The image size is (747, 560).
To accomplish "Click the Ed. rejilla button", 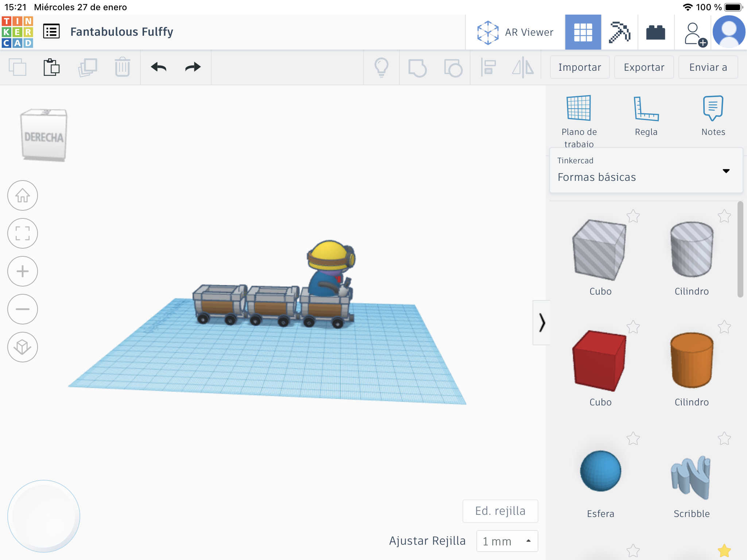I will (x=500, y=511).
